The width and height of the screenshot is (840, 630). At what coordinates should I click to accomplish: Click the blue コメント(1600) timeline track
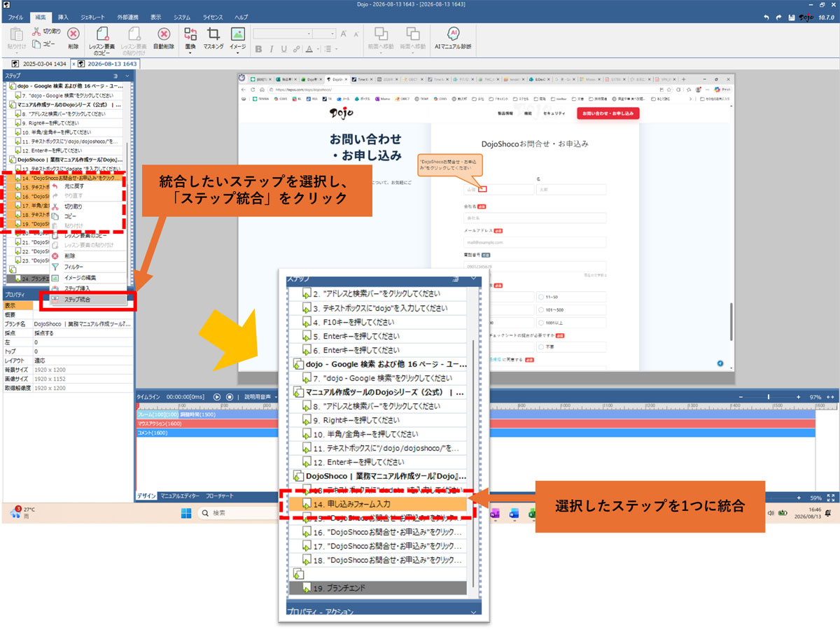[x=476, y=433]
